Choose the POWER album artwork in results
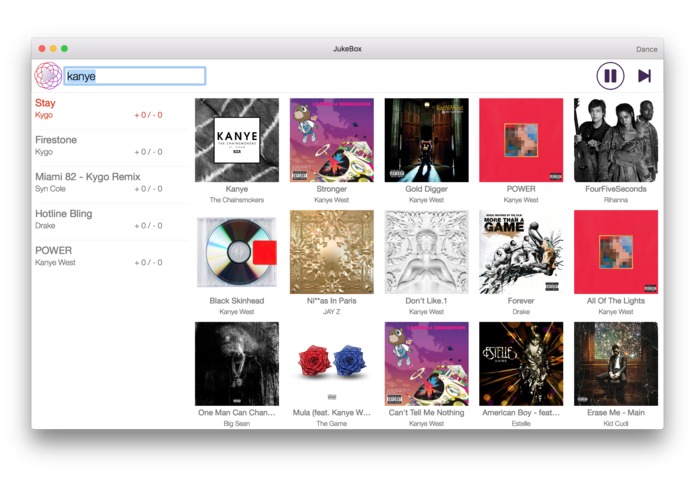 pos(521,140)
